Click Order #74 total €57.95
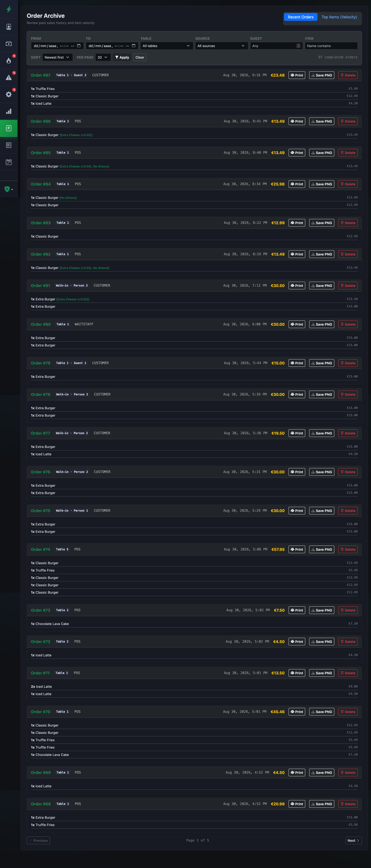Screen dimensions: 371x868 pos(278,549)
